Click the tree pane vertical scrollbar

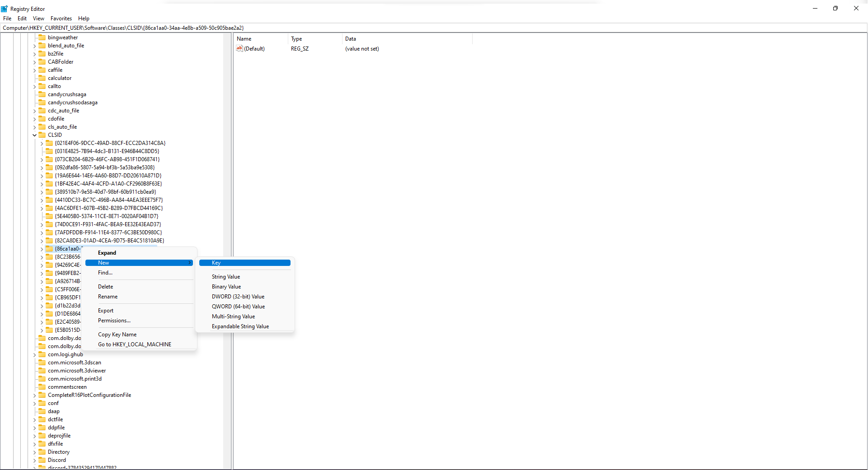pyautogui.click(x=227, y=251)
